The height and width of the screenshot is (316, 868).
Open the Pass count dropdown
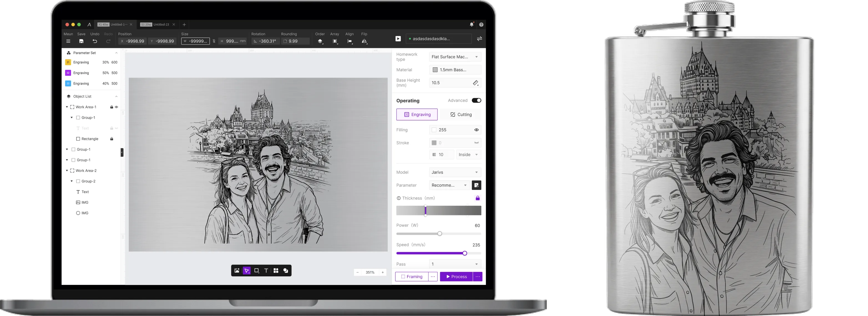pyautogui.click(x=455, y=264)
